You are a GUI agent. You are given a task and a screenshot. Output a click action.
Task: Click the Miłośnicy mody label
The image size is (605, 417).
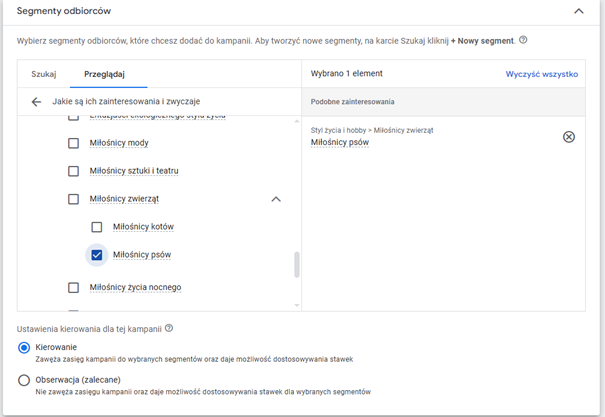pos(119,143)
